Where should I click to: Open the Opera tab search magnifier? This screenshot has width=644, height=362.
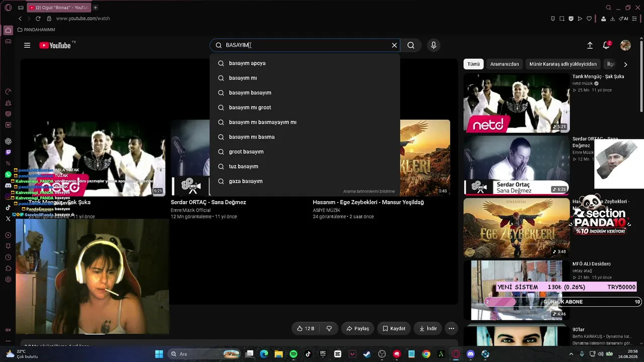pyautogui.click(x=609, y=8)
